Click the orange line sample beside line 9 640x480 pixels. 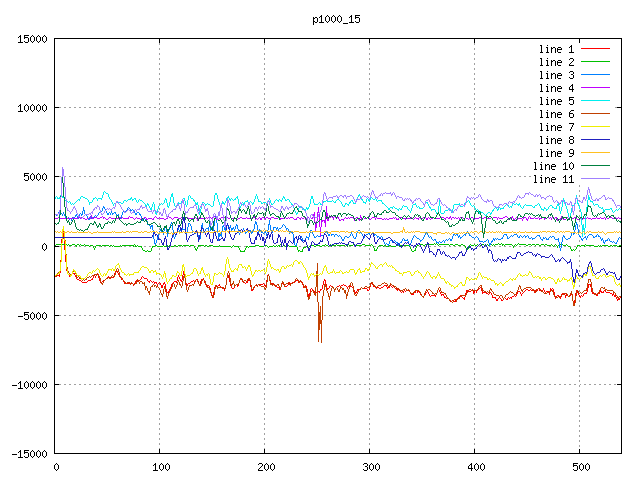pos(595,153)
